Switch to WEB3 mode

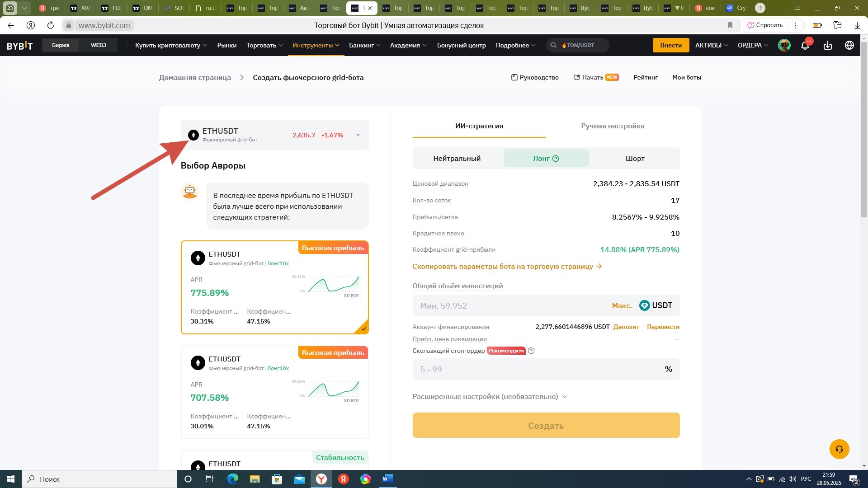coord(99,45)
